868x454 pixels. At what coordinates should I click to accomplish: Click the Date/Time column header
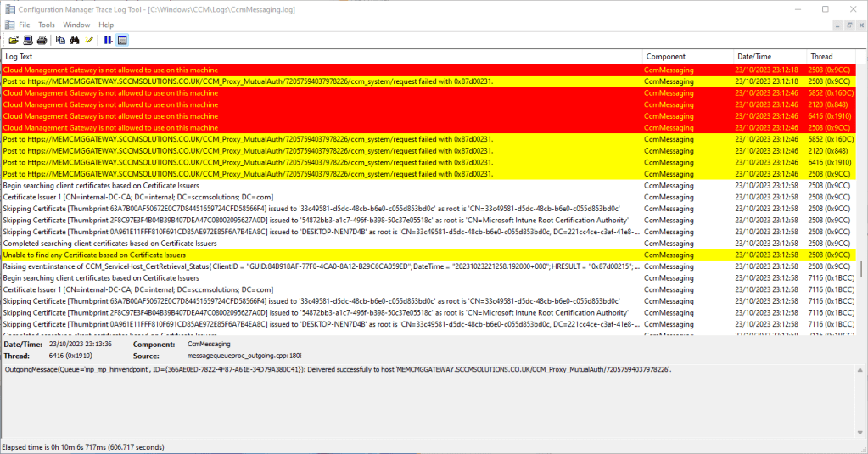(753, 57)
